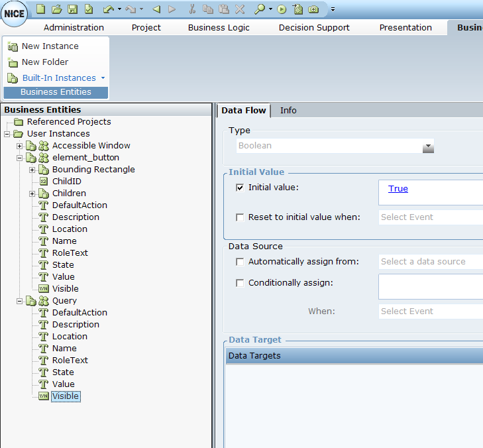The height and width of the screenshot is (448, 483).
Task: Click the Undo arrow icon
Action: [x=109, y=9]
